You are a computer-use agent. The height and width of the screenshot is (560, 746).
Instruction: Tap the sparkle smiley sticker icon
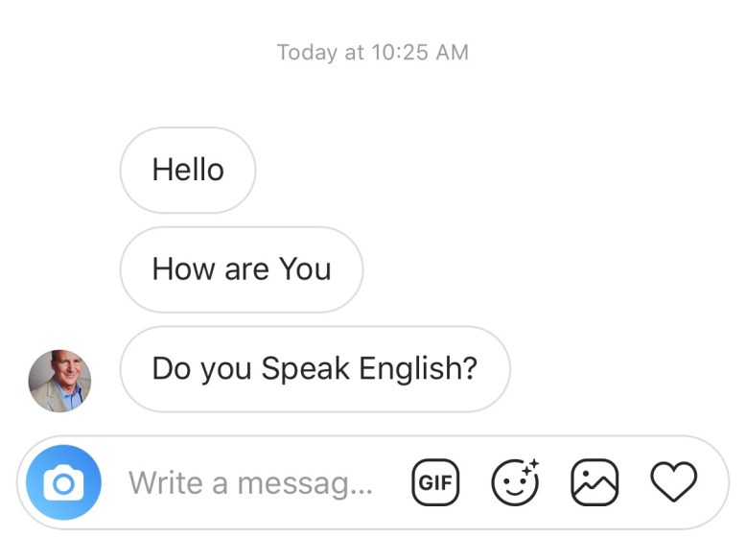click(515, 482)
